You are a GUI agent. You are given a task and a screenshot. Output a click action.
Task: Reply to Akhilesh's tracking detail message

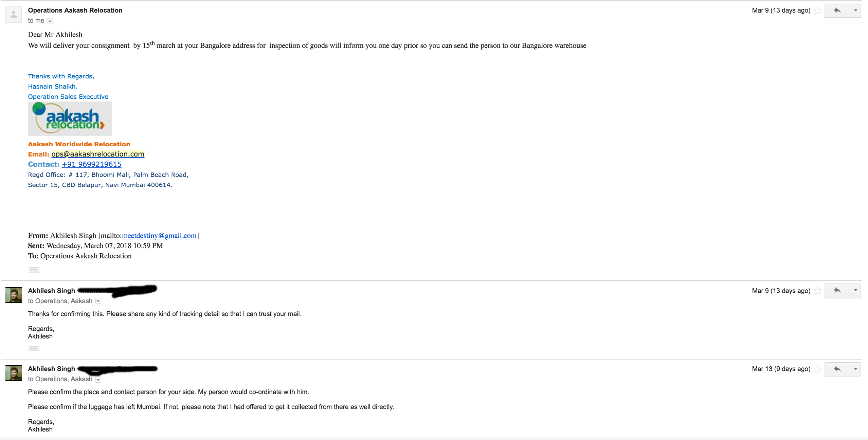coord(837,291)
